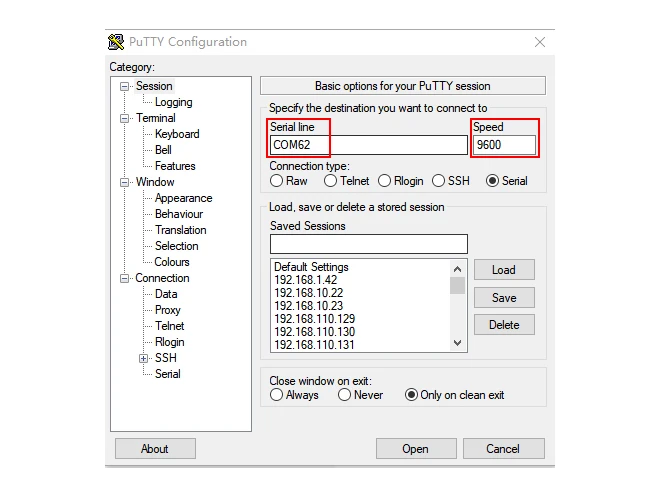Select the Telnet connection type

tap(330, 181)
